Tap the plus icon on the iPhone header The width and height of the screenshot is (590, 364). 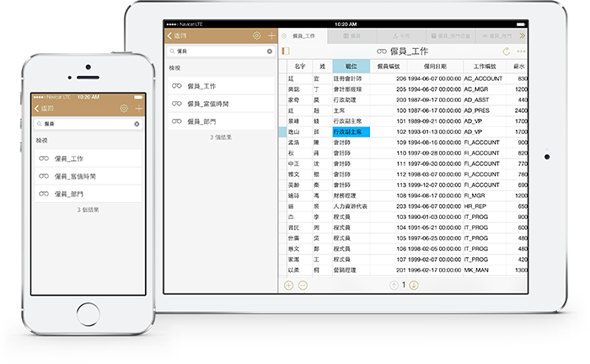[x=139, y=109]
